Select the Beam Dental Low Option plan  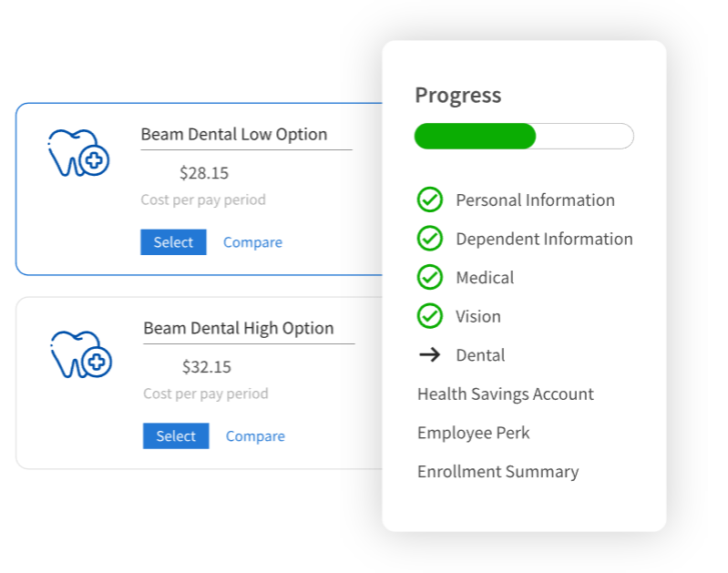173,242
